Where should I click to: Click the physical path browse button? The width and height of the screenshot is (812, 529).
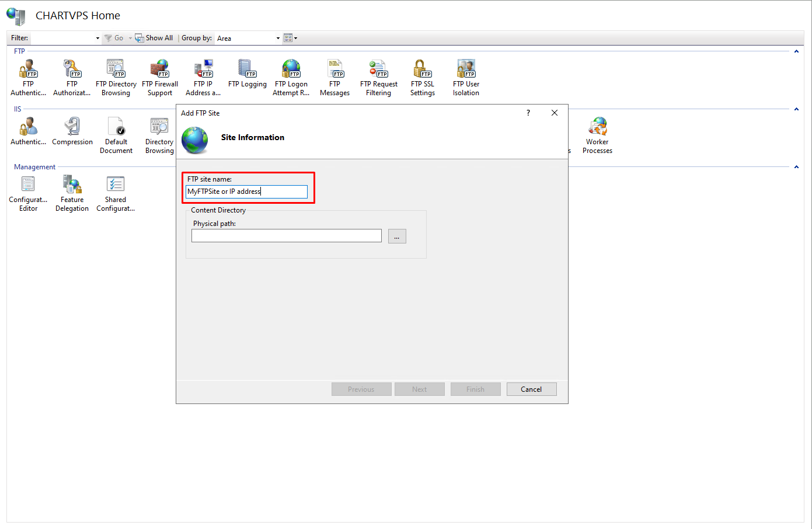point(397,236)
